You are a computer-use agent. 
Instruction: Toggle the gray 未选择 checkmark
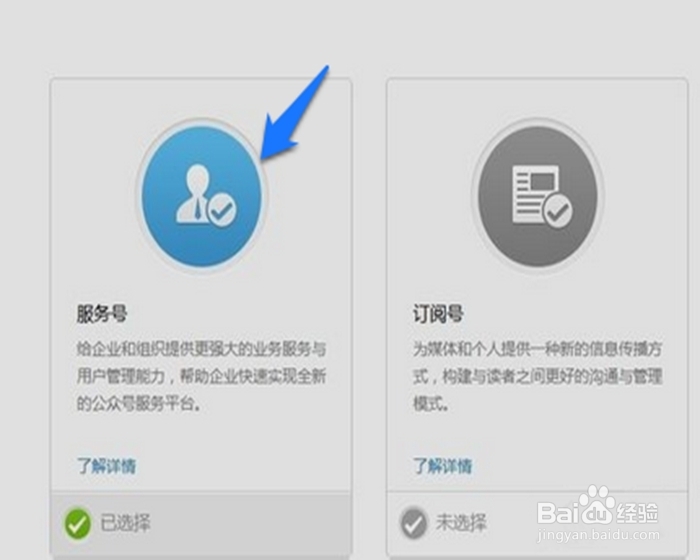coord(413,523)
